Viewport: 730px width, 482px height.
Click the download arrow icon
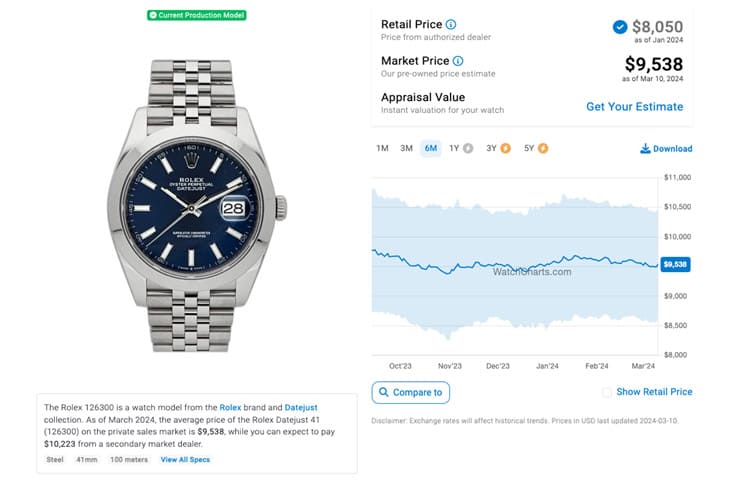tap(645, 149)
